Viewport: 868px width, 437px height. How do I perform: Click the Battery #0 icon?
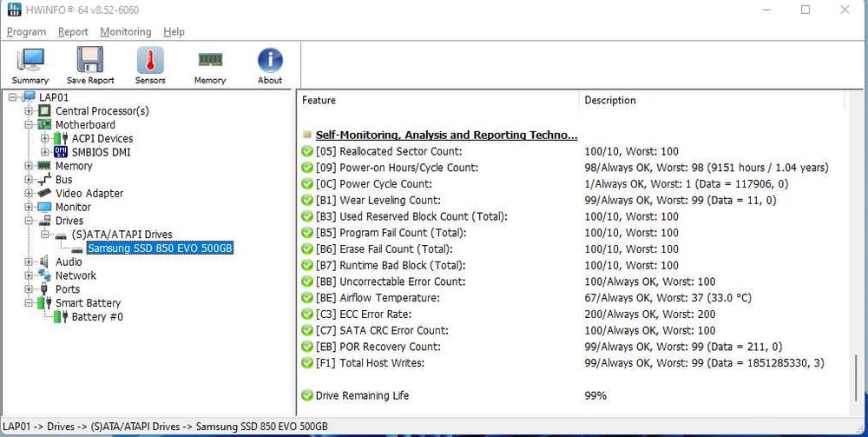click(x=61, y=317)
